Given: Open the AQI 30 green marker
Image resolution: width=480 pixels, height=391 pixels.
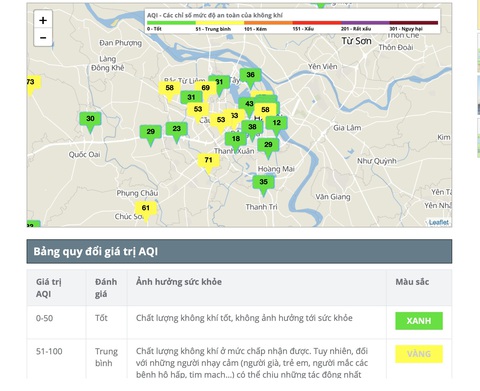Looking at the screenshot, I should click(90, 119).
